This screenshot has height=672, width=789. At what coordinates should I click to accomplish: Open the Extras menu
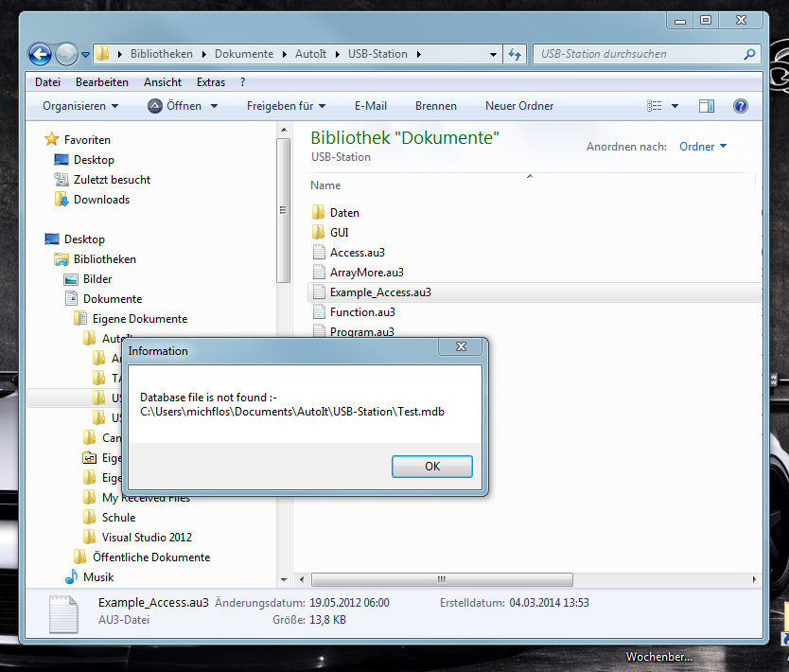[211, 82]
